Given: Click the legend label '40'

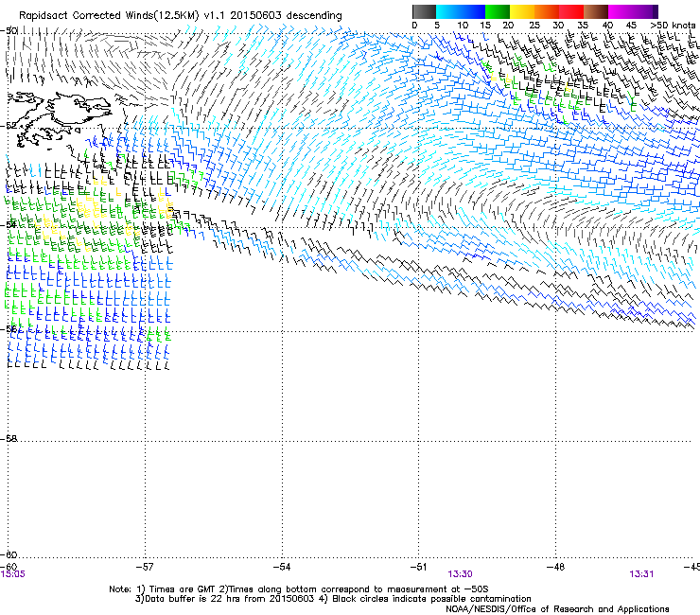Looking at the screenshot, I should (607, 26).
